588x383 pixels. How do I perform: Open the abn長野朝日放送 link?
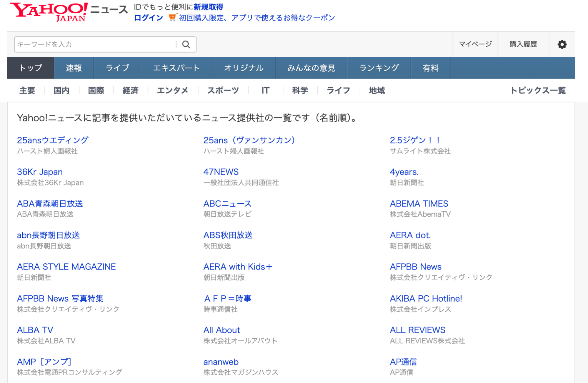pos(49,235)
